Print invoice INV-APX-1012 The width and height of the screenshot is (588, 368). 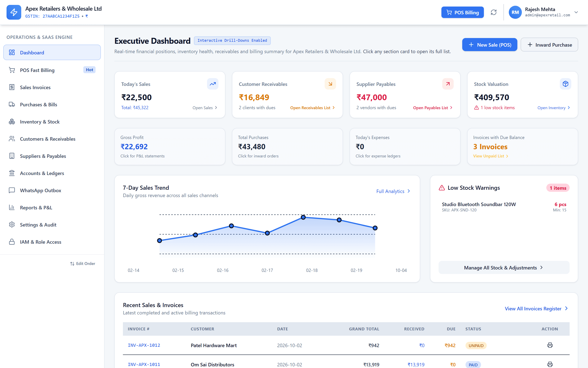click(x=550, y=345)
